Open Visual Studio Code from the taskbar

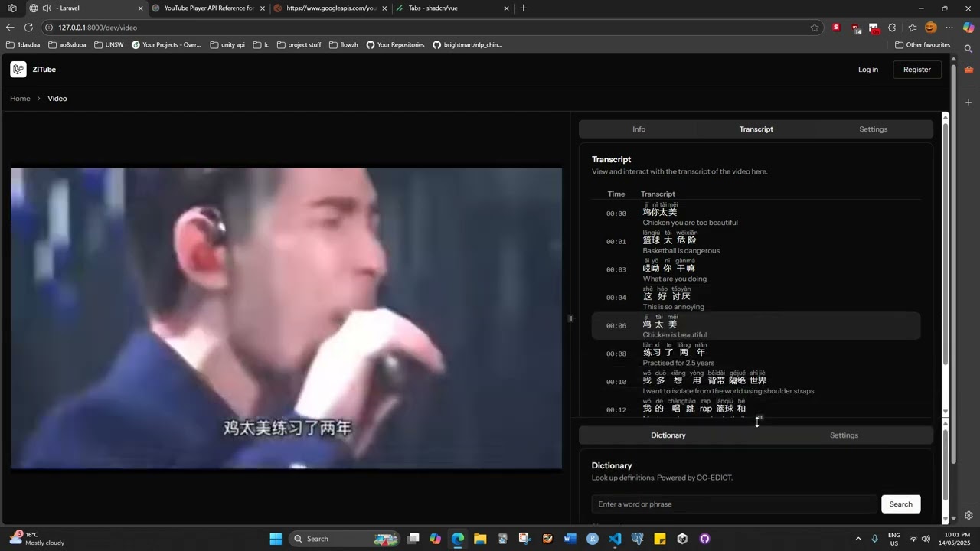click(615, 539)
